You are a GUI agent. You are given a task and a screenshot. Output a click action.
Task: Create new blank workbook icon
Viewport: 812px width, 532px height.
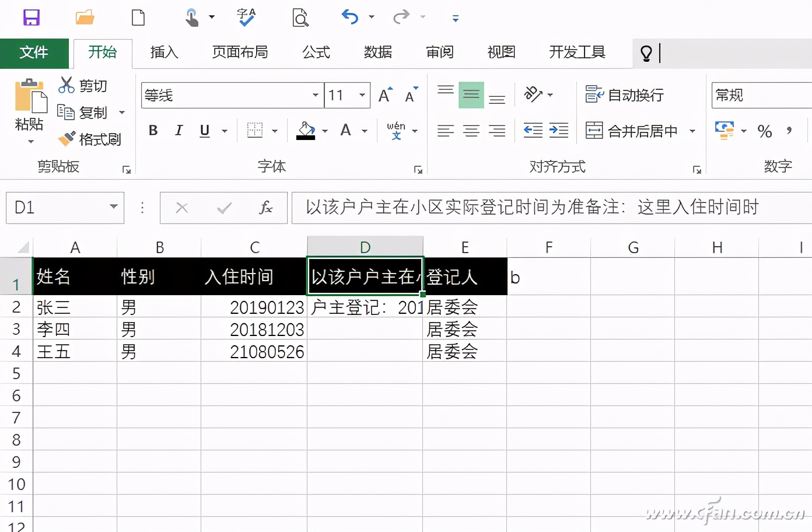click(138, 17)
